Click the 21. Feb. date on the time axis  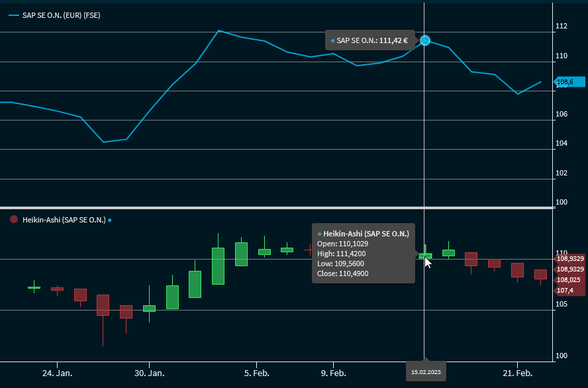518,373
